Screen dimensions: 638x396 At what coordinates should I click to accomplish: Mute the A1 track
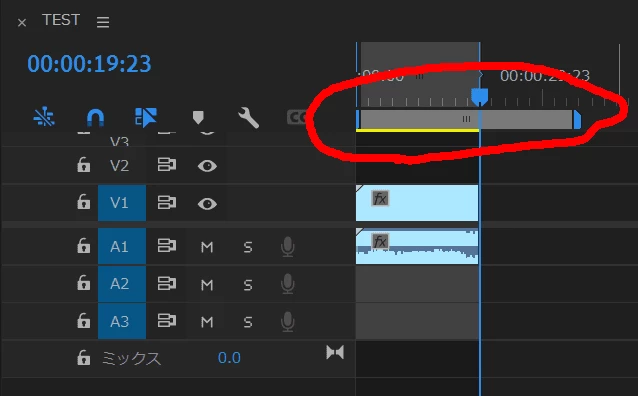(x=207, y=247)
